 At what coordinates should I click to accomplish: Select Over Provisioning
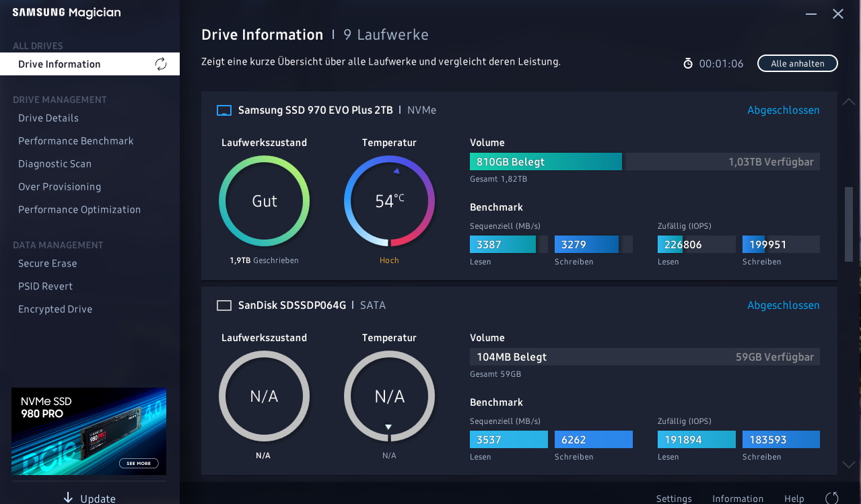[x=59, y=186]
